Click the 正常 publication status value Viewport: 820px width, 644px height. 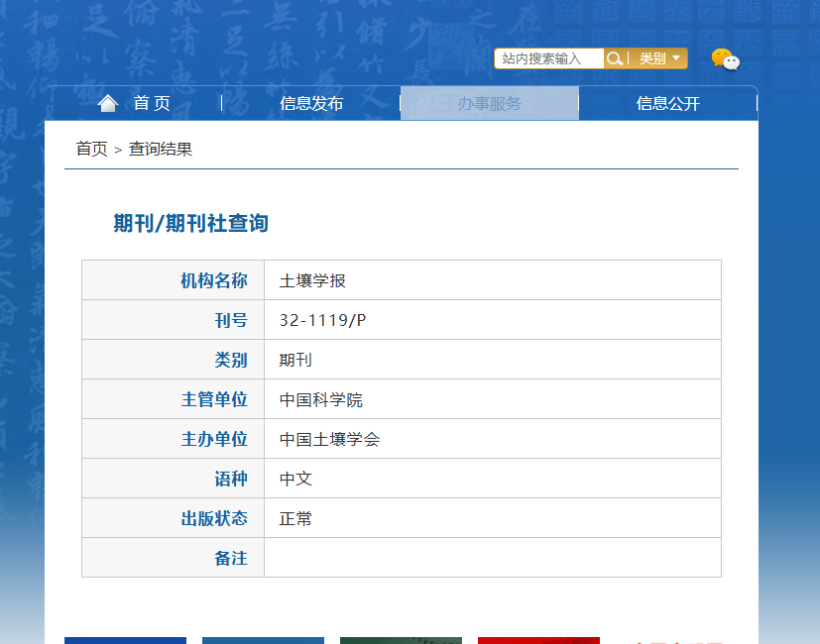pyautogui.click(x=295, y=518)
